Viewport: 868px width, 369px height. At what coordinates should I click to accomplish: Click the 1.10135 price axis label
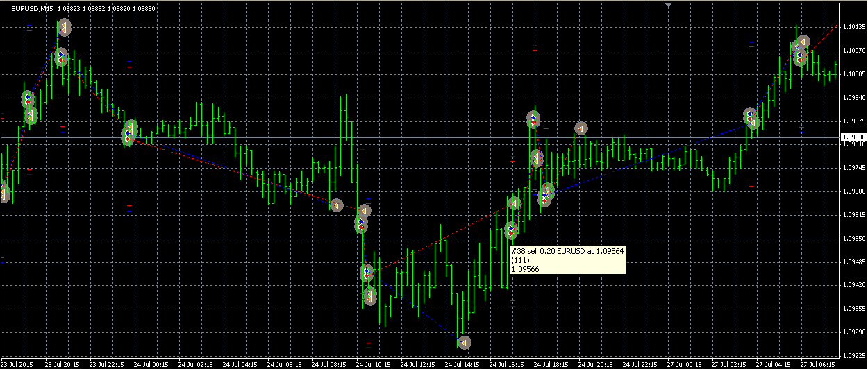click(x=853, y=27)
